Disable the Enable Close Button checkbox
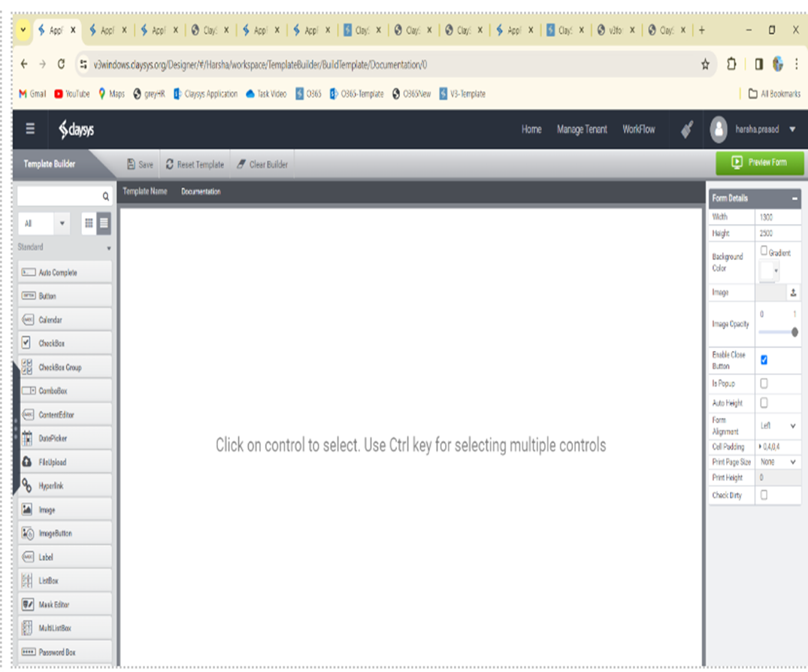Screen dimensions: 808x672 pyautogui.click(x=764, y=360)
